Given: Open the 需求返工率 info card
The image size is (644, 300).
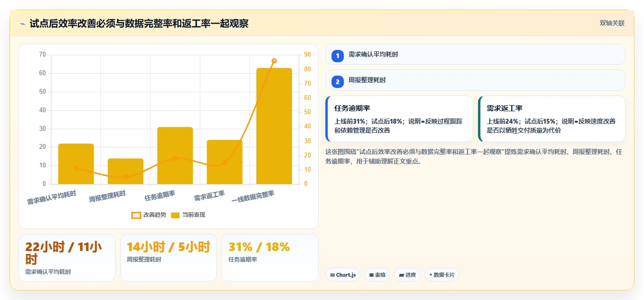Looking at the screenshot, I should point(551,119).
